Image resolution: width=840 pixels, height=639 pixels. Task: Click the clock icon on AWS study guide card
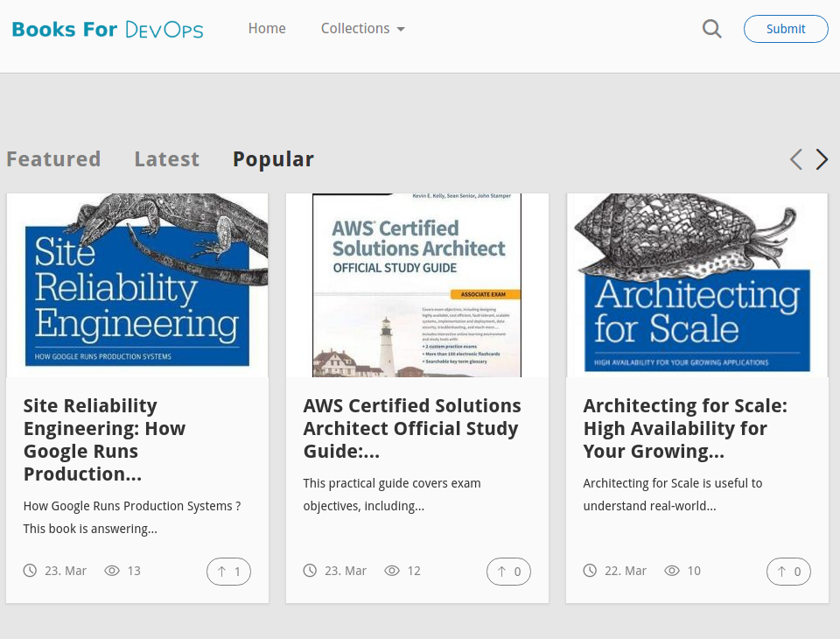pyautogui.click(x=310, y=570)
